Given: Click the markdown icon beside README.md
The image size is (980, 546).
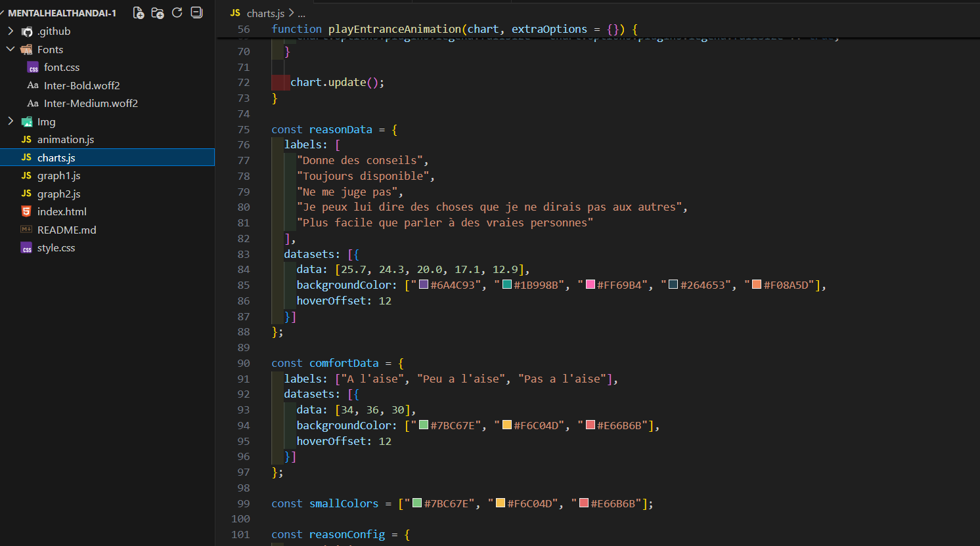Looking at the screenshot, I should tap(26, 230).
